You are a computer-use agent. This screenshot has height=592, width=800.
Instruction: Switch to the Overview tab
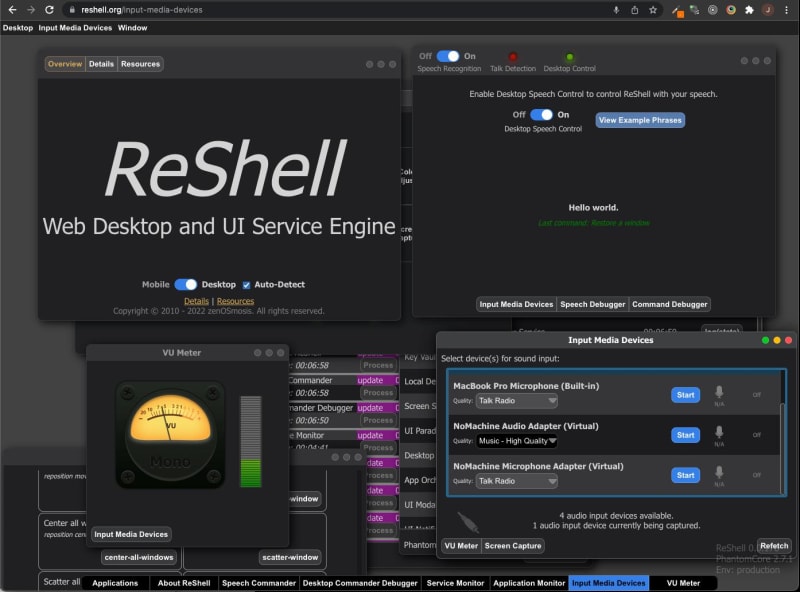click(65, 64)
